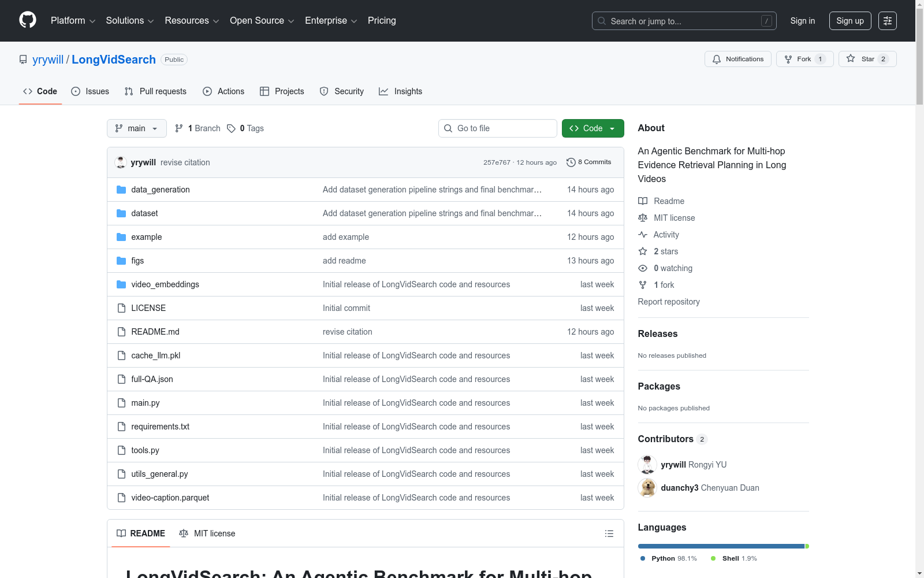This screenshot has width=924, height=578.
Task: Click the Sign in link
Action: click(x=803, y=21)
